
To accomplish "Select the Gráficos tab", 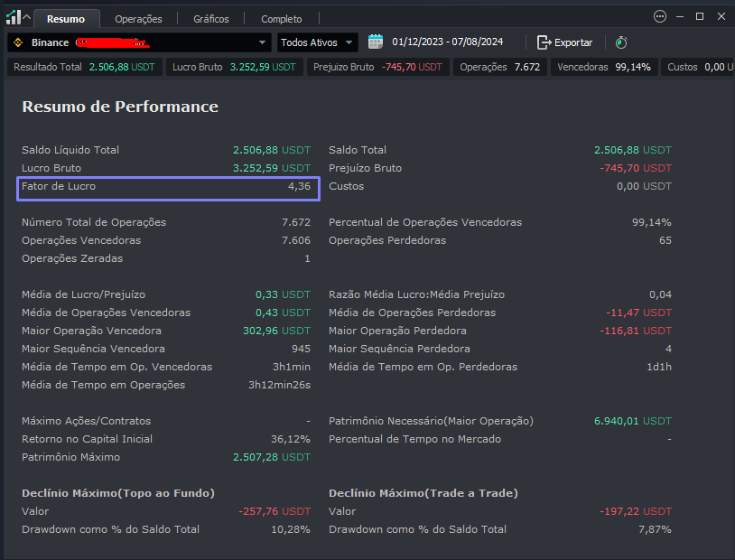I will [210, 19].
